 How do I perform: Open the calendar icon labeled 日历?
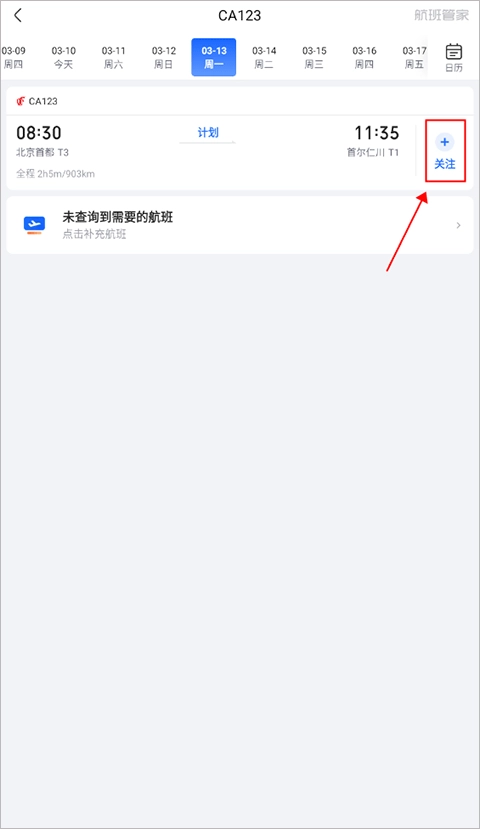pyautogui.click(x=454, y=58)
